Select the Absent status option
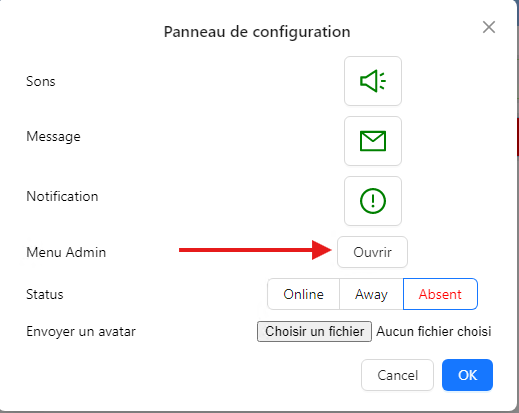Image resolution: width=519 pixels, height=413 pixels. click(x=440, y=294)
